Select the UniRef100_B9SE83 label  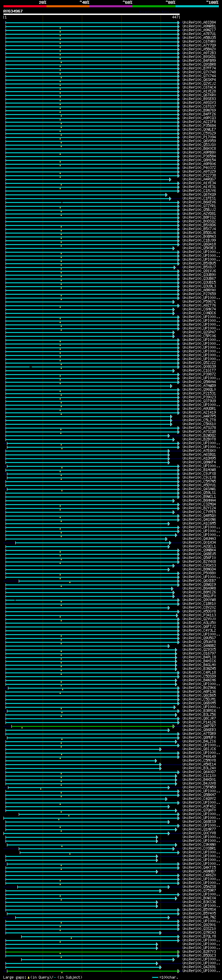coord(199,98)
